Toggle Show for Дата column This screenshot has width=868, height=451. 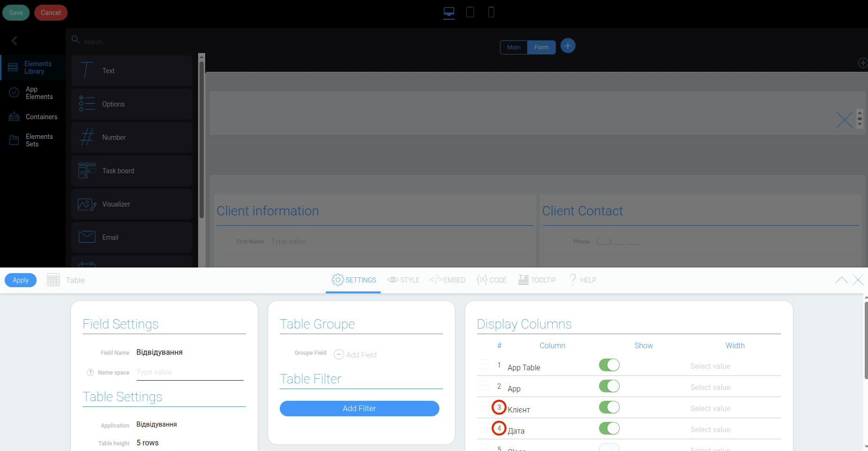(609, 428)
